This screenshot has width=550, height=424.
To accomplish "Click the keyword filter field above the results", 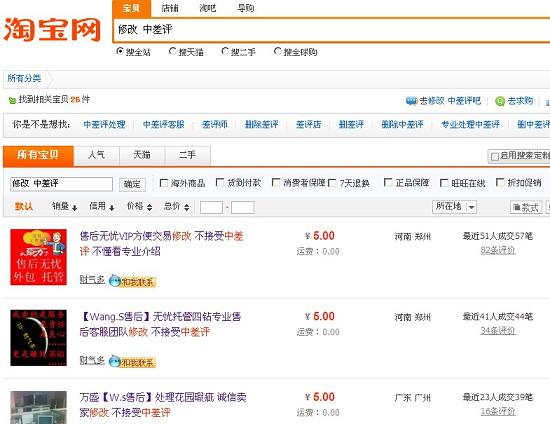I will click(61, 184).
